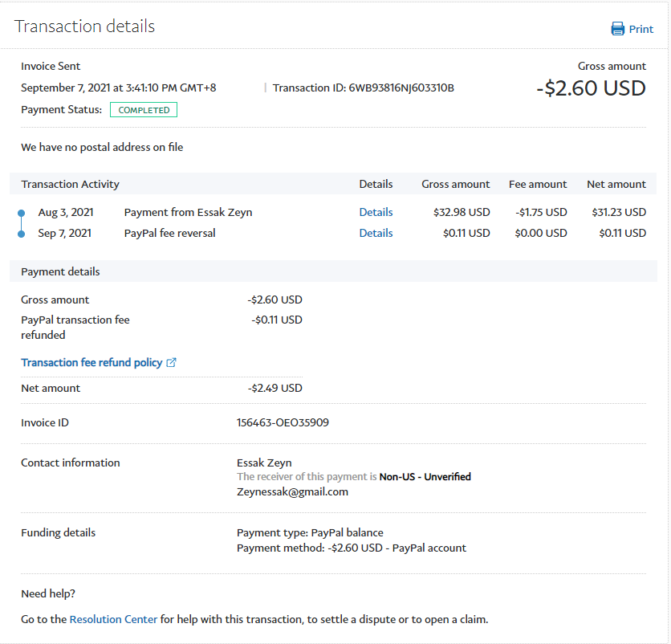Click the Sep 7, 2021 timeline dot

point(22,234)
